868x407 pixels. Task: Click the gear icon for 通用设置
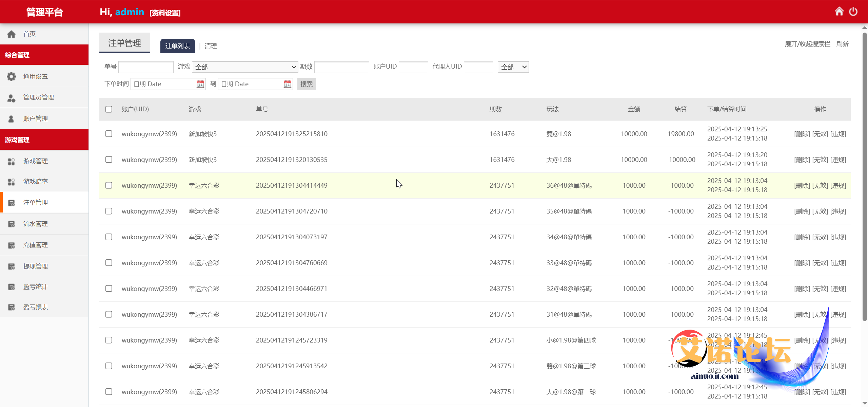click(x=12, y=76)
